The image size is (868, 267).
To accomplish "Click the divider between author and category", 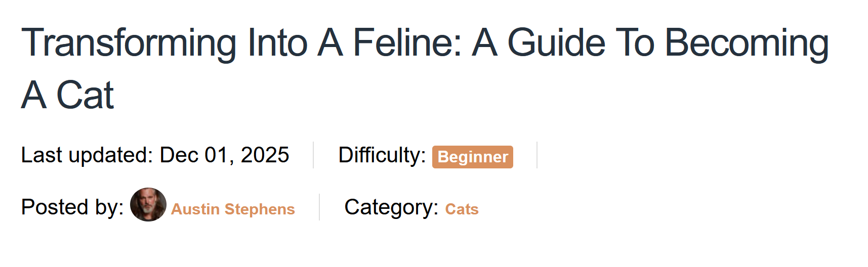I will coord(319,207).
